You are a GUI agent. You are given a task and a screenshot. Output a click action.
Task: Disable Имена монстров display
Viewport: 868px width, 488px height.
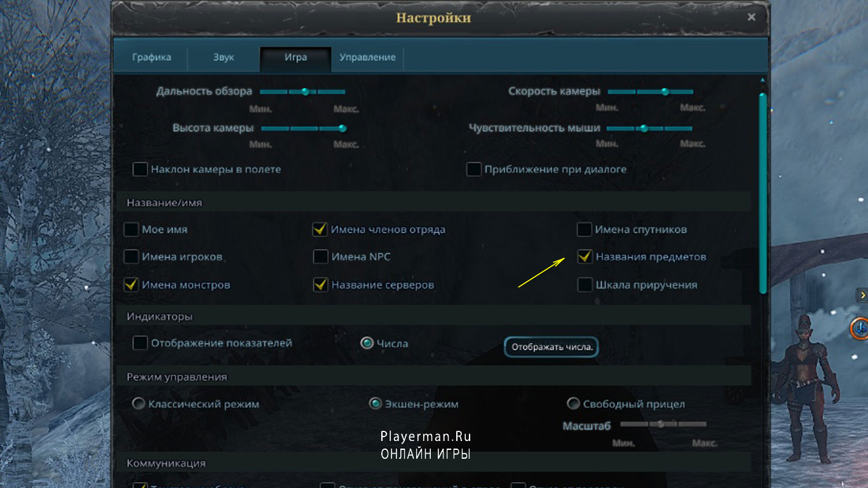[131, 285]
